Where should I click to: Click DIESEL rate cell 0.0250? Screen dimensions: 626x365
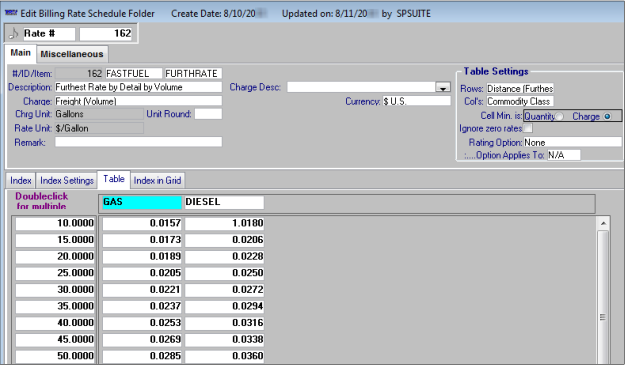click(224, 273)
